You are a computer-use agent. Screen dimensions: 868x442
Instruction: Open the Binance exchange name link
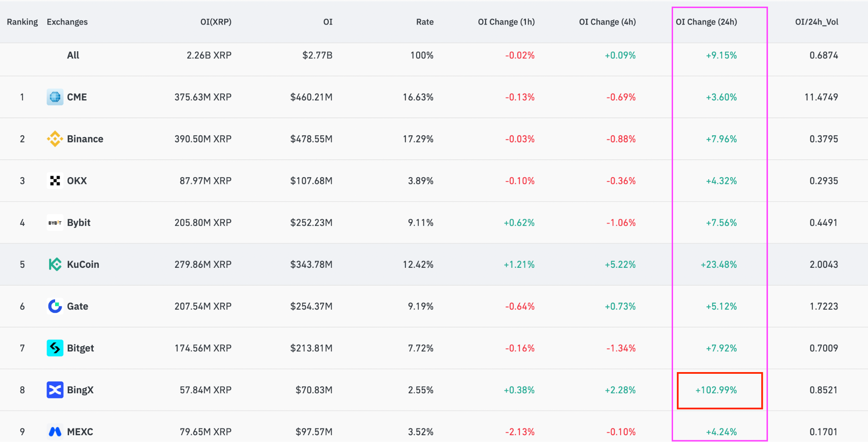(85, 139)
